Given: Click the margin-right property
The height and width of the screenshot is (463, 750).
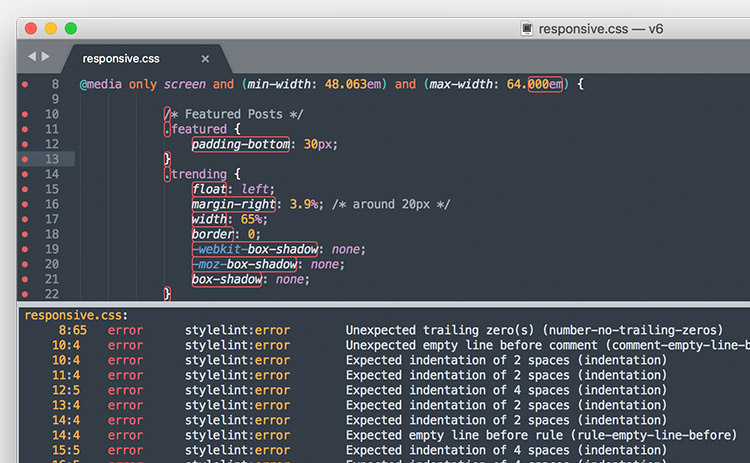Looking at the screenshot, I should point(233,204).
